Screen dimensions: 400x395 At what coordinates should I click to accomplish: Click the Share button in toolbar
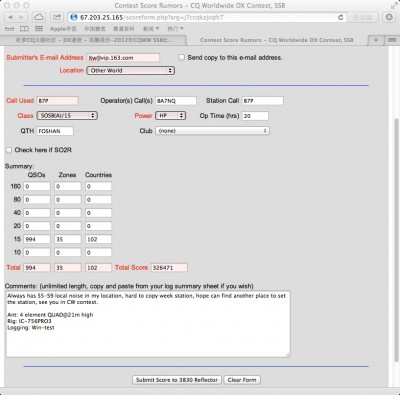[x=57, y=17]
